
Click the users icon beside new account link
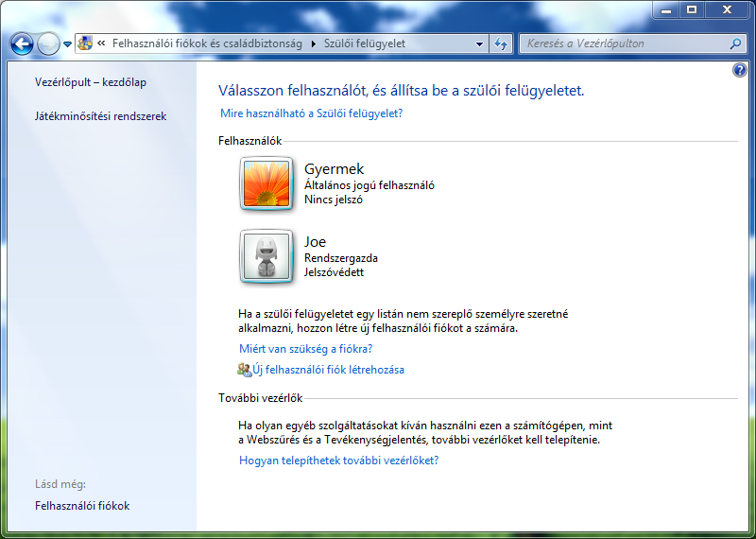pyautogui.click(x=245, y=370)
